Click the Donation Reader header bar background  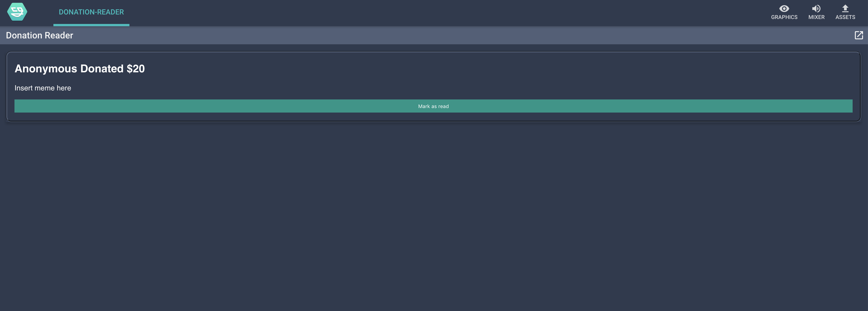coord(438,35)
